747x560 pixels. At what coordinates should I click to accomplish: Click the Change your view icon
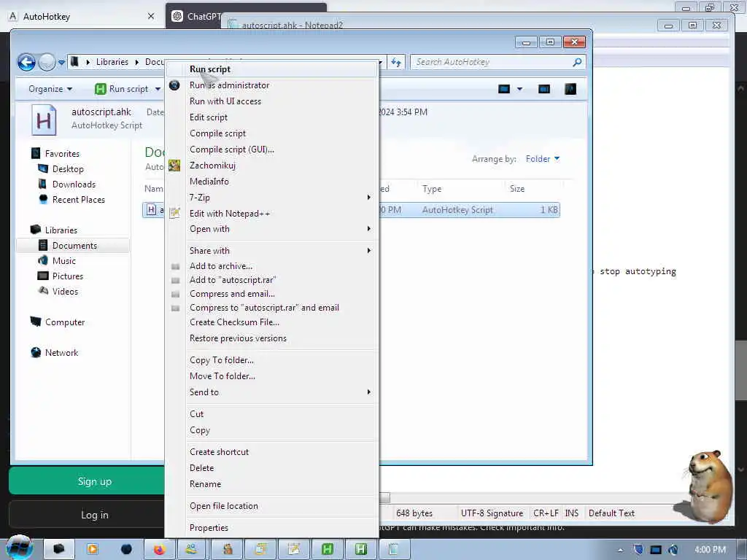[x=504, y=89]
